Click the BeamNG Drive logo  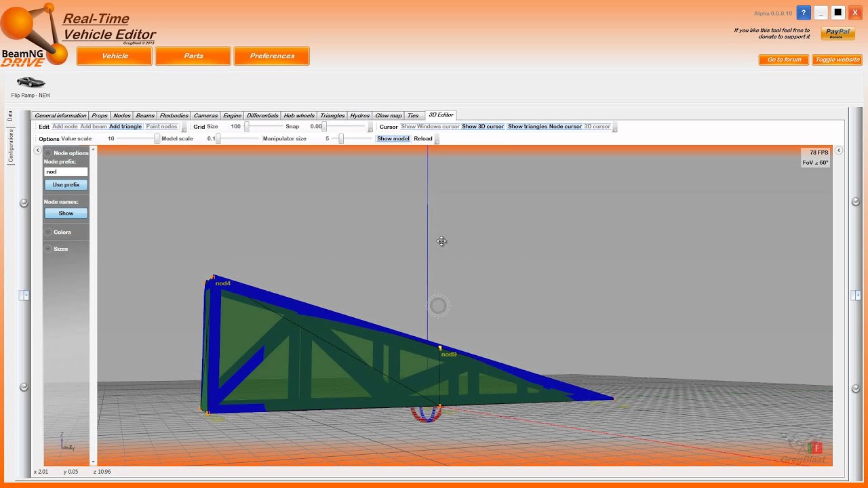(33, 35)
